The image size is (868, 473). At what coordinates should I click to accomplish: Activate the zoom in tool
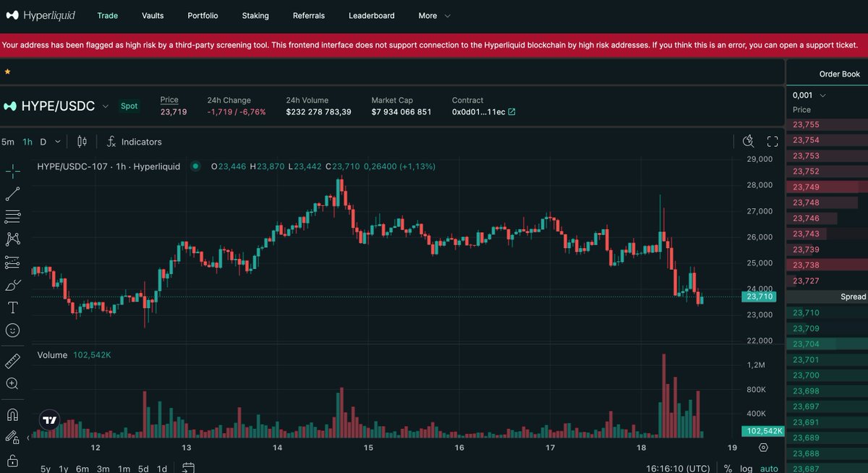12,383
